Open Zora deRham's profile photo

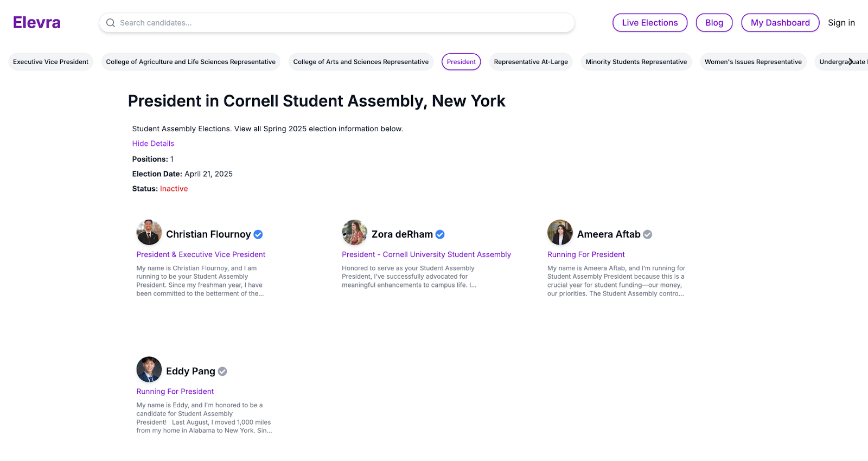355,233
